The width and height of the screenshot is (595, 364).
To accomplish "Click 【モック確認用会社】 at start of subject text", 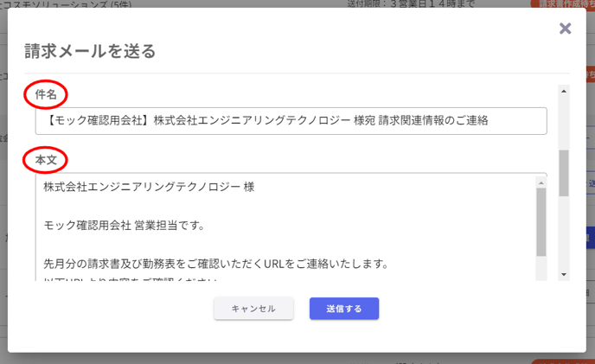I will tap(95, 121).
